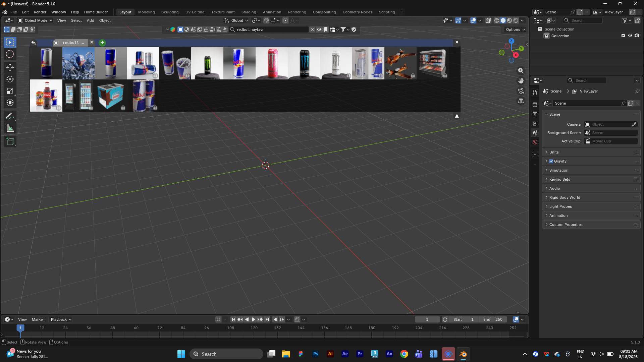Activate the Move tool
Viewport: 644px width, 362px height.
(10, 67)
